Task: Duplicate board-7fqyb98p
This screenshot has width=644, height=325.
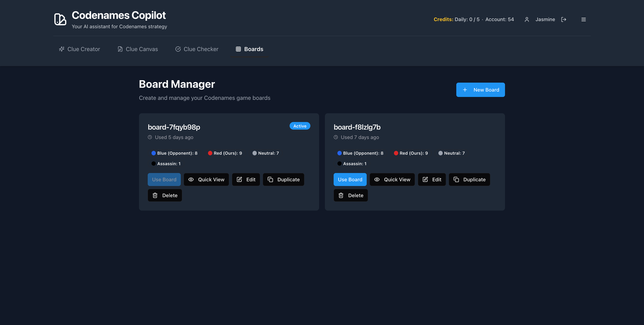Action: pyautogui.click(x=283, y=180)
